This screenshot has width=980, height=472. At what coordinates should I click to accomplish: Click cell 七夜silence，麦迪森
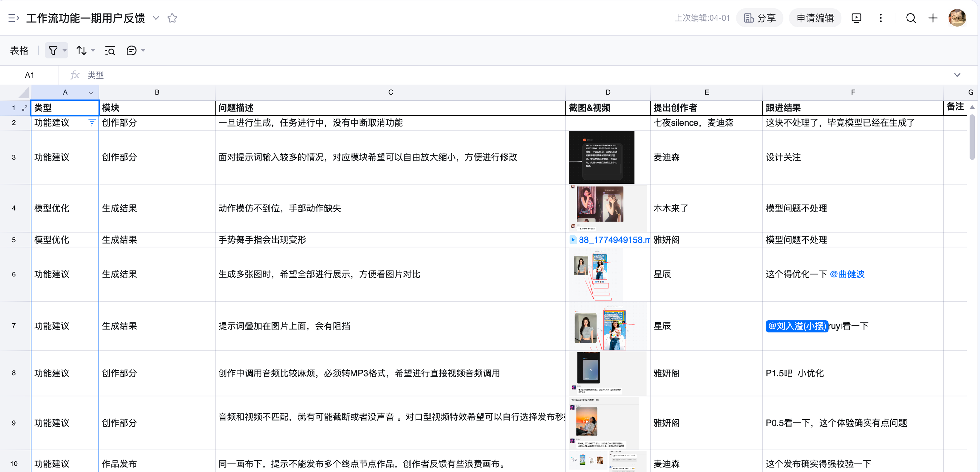(707, 123)
